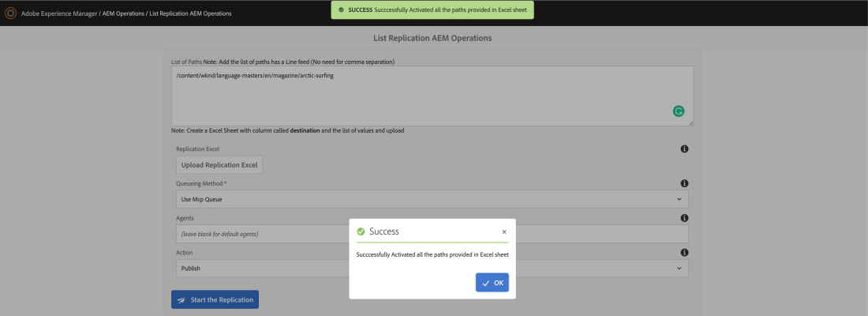Image resolution: width=868 pixels, height=316 pixels.
Task: Open the info icon beside Replication Excel
Action: point(684,149)
